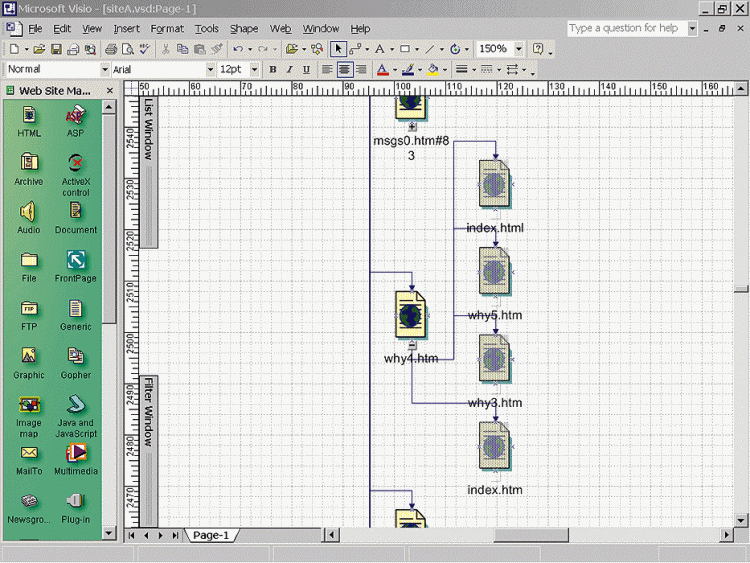Open Print Preview from the toolbar
750x563 pixels.
click(128, 49)
